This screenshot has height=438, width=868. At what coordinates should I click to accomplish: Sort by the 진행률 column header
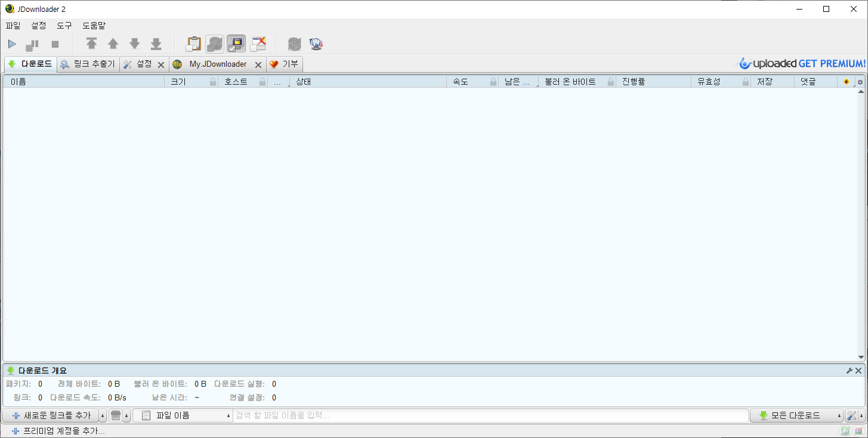click(653, 82)
